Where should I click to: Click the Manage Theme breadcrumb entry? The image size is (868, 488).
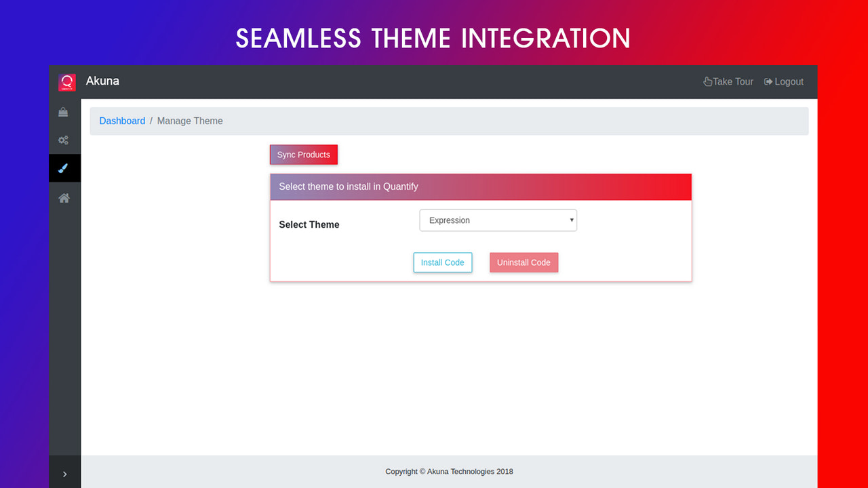tap(190, 121)
